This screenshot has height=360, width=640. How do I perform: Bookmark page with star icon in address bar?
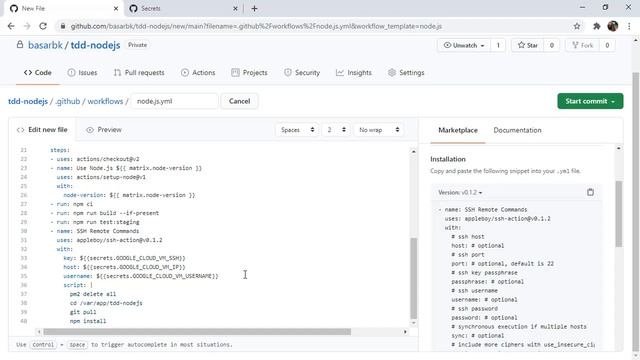click(x=577, y=26)
